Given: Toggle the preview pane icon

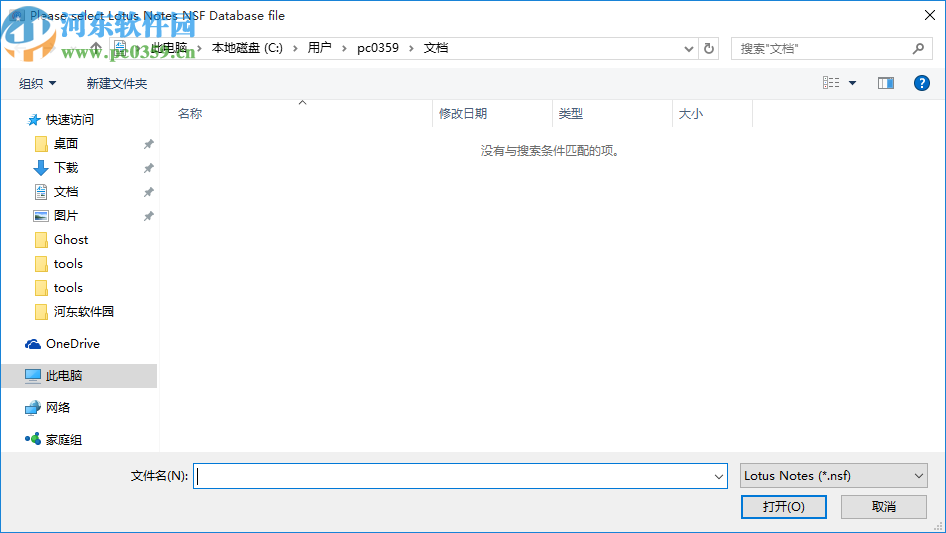Looking at the screenshot, I should [x=886, y=83].
